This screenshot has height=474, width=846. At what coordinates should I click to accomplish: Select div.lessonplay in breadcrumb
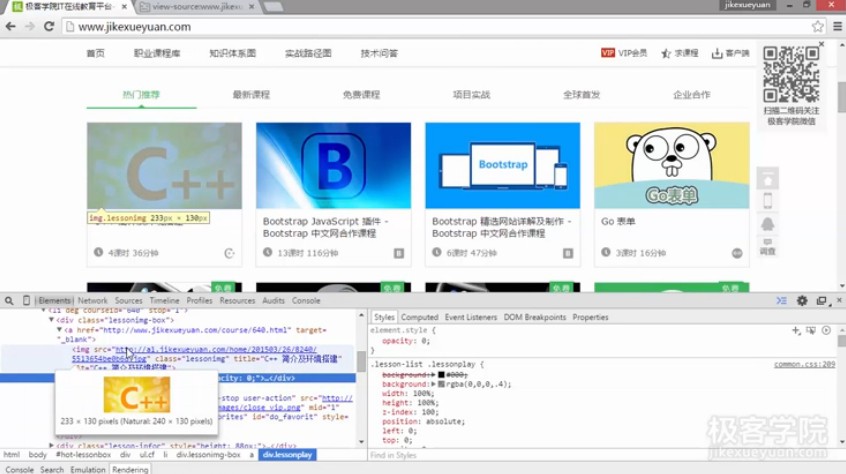[287, 455]
